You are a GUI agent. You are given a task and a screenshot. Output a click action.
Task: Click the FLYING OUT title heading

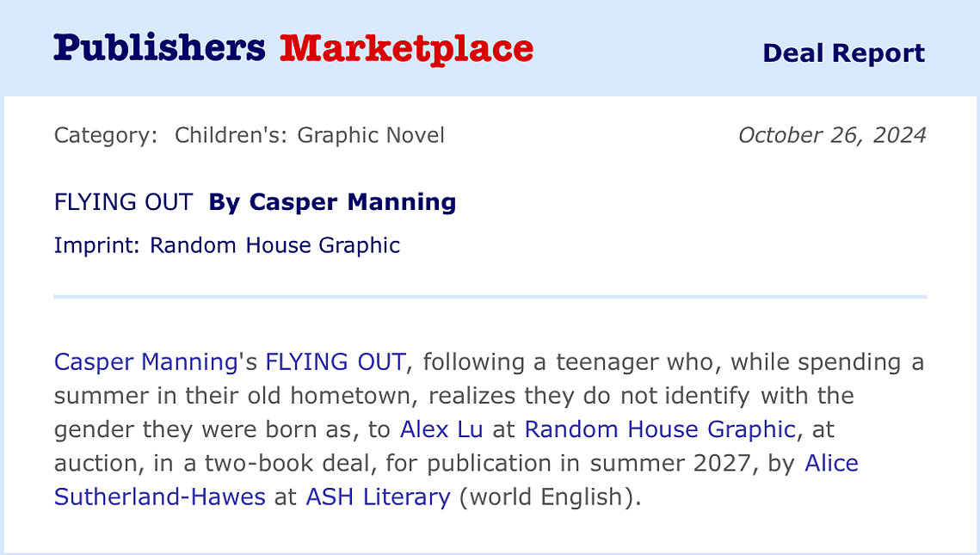(x=123, y=202)
